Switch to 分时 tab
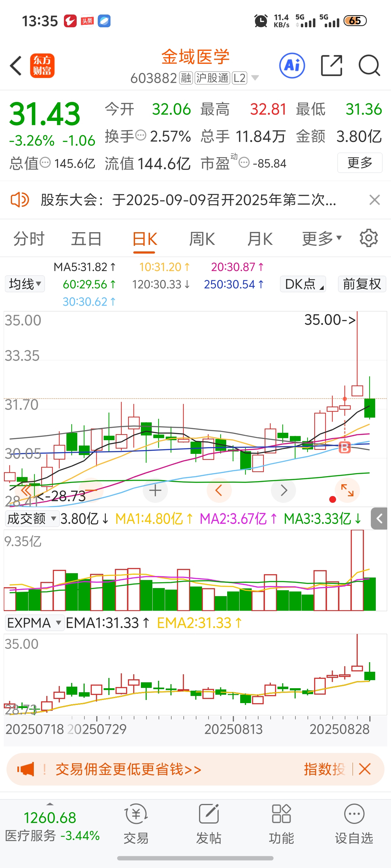Image resolution: width=391 pixels, height=868 pixels. [x=29, y=239]
